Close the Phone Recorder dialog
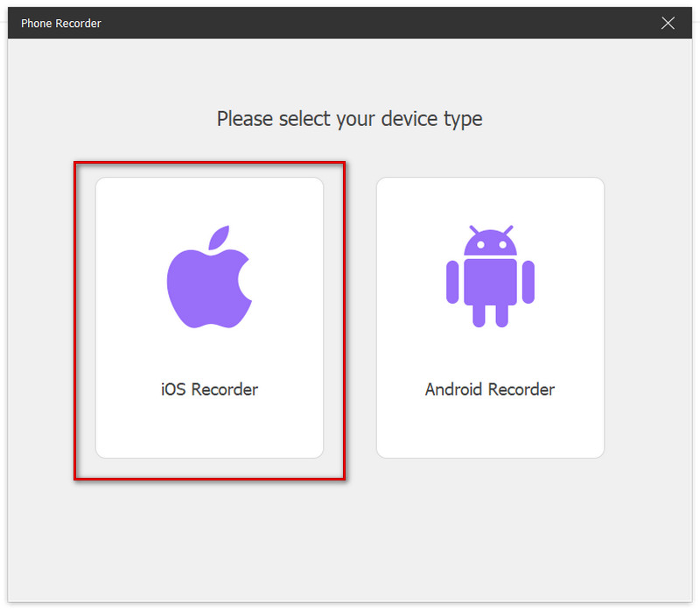The height and width of the screenshot is (610, 700). (668, 23)
